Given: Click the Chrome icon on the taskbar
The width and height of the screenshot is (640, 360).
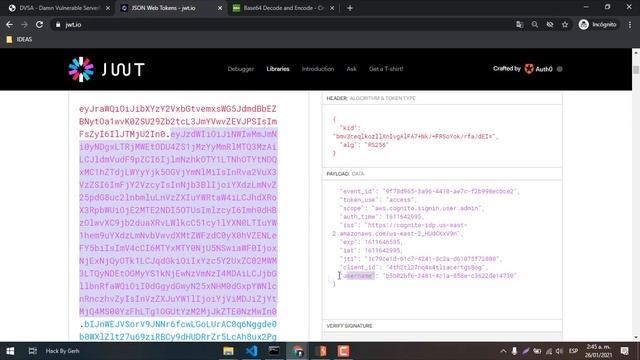Looking at the screenshot, I should pyautogui.click(x=298, y=351).
